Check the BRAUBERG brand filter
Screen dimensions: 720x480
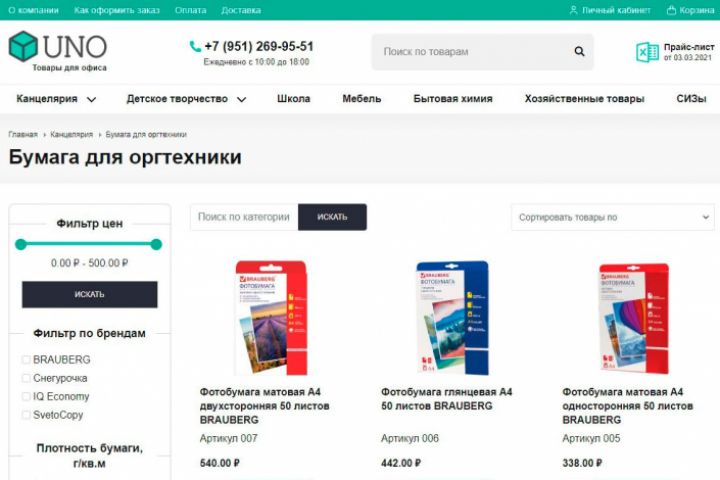[26, 360]
